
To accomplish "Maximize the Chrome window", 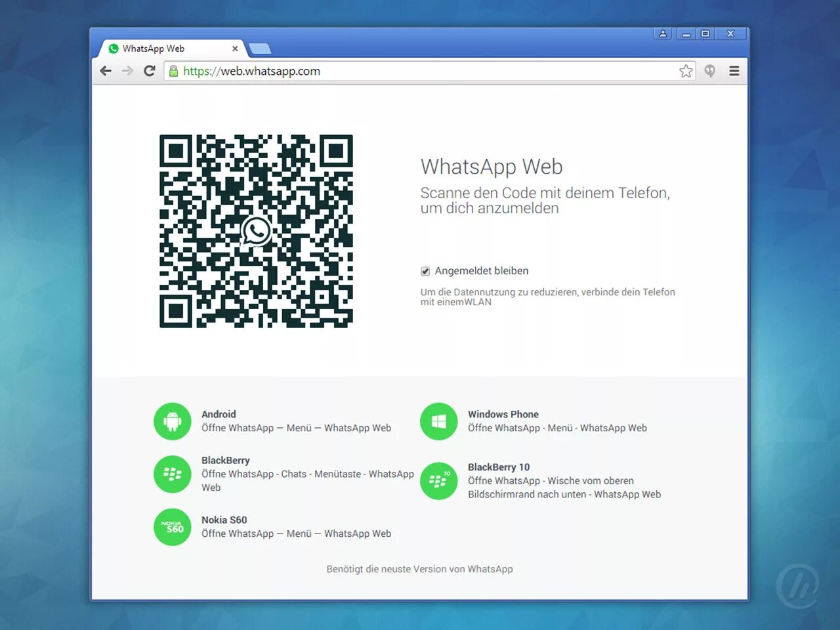I will [705, 33].
